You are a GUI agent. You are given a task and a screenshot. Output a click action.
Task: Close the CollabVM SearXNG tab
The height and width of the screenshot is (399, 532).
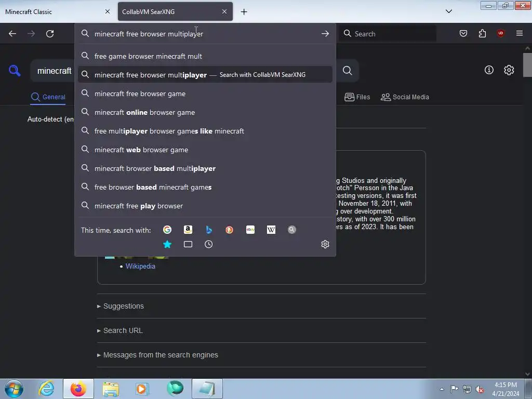224,11
